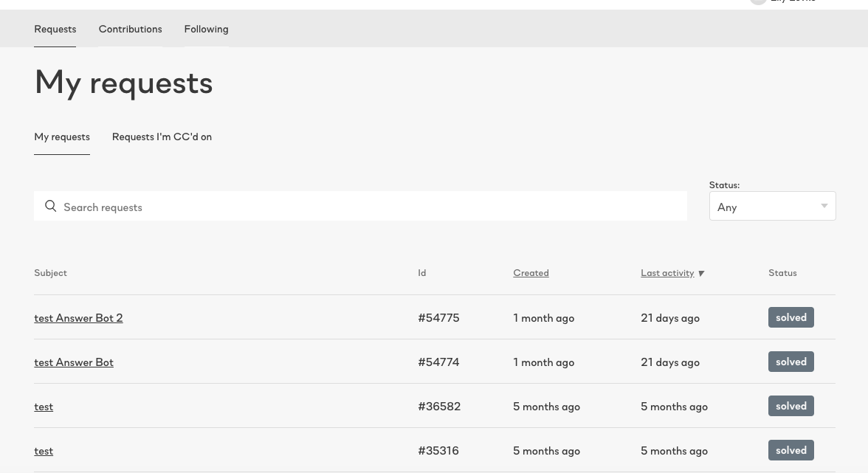This screenshot has height=473, width=868.
Task: Open the test request #35316
Action: pos(44,451)
